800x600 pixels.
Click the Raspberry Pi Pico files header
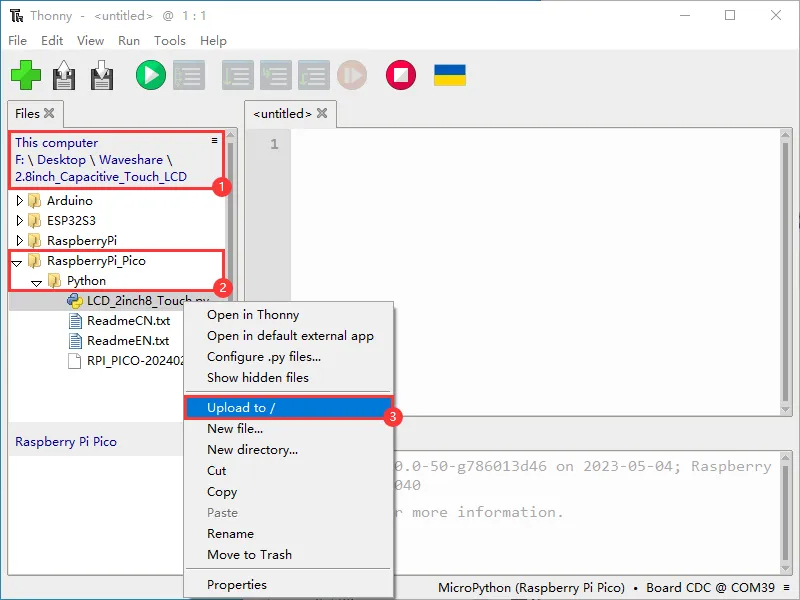click(66, 442)
